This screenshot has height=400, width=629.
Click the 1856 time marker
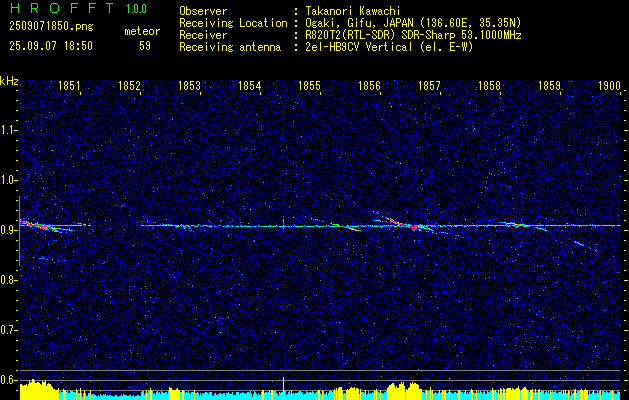(x=369, y=85)
